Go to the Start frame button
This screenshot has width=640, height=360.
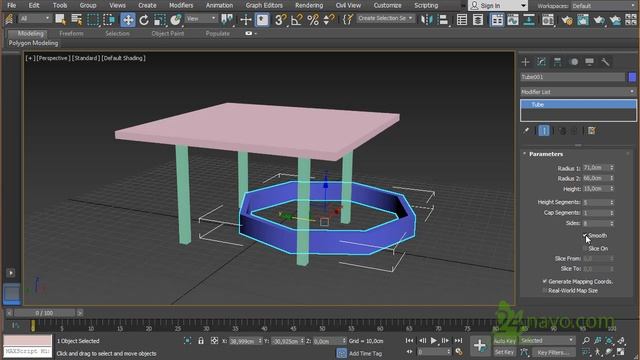point(409,340)
